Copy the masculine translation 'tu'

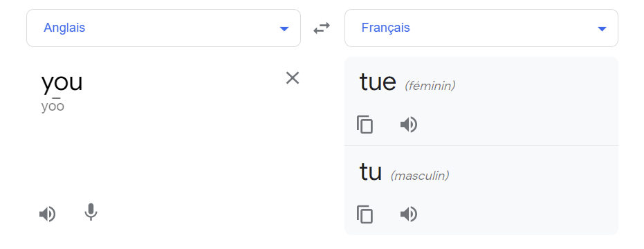click(365, 214)
